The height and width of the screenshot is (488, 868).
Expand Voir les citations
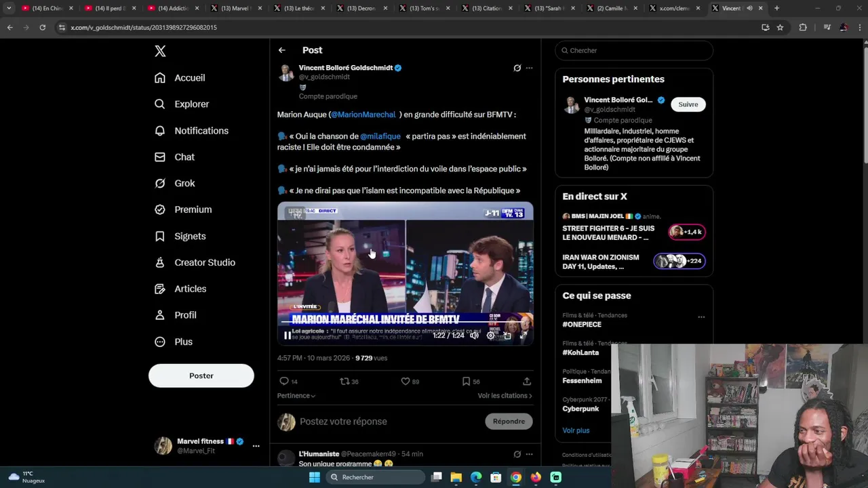point(505,395)
